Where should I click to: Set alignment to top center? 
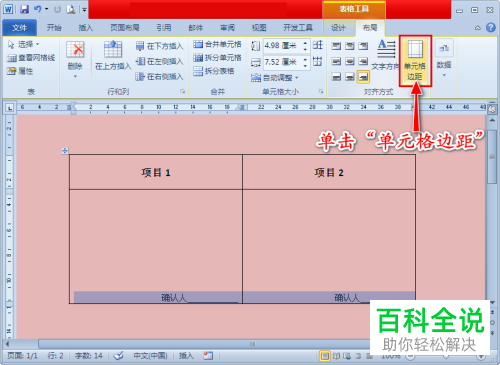point(350,46)
